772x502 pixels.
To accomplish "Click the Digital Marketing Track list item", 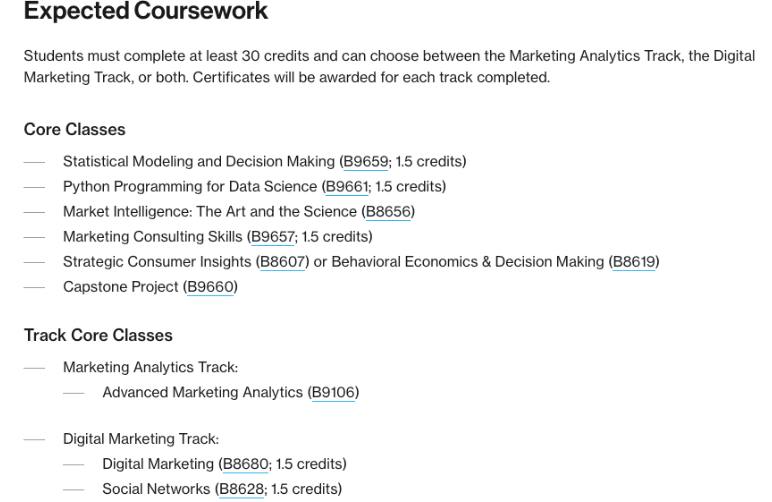I will [140, 439].
